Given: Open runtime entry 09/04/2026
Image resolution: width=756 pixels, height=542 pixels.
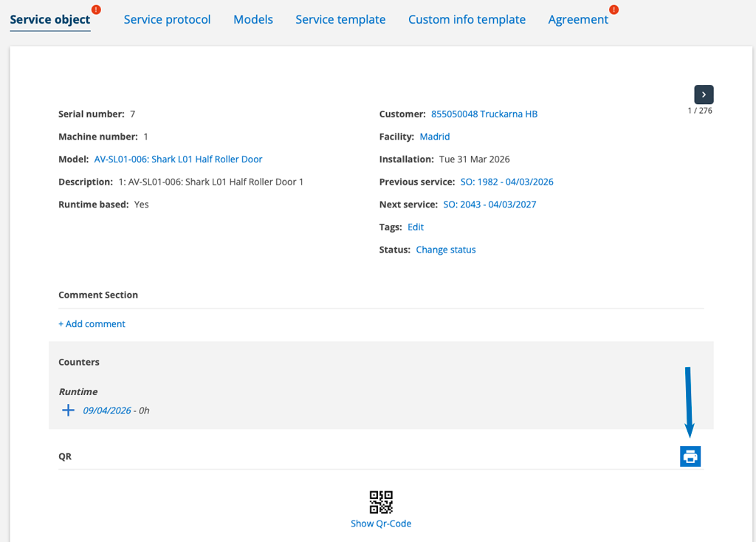Looking at the screenshot, I should tap(106, 410).
